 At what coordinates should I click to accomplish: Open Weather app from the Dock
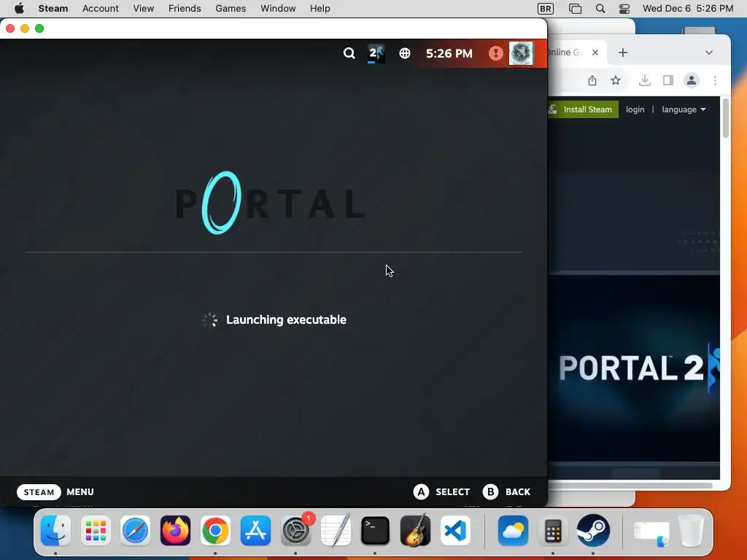[513, 531]
